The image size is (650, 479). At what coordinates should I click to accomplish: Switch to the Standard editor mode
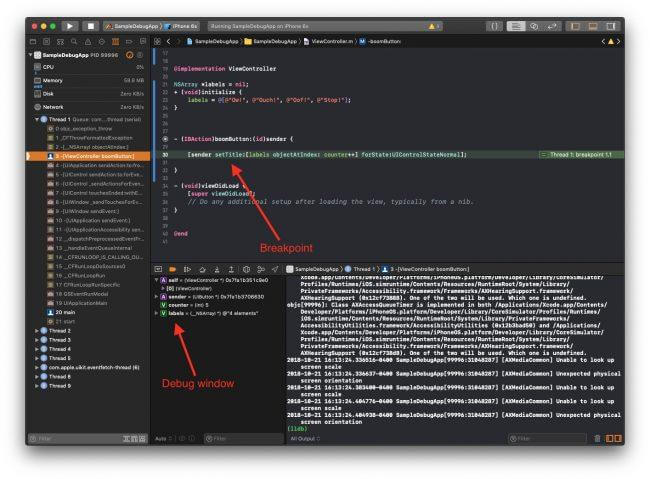516,26
